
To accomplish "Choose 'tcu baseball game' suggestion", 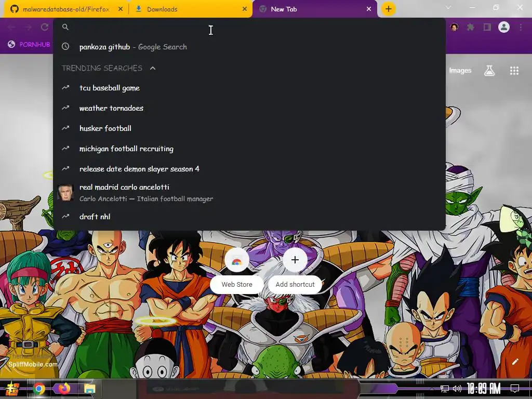I will (x=249, y=88).
